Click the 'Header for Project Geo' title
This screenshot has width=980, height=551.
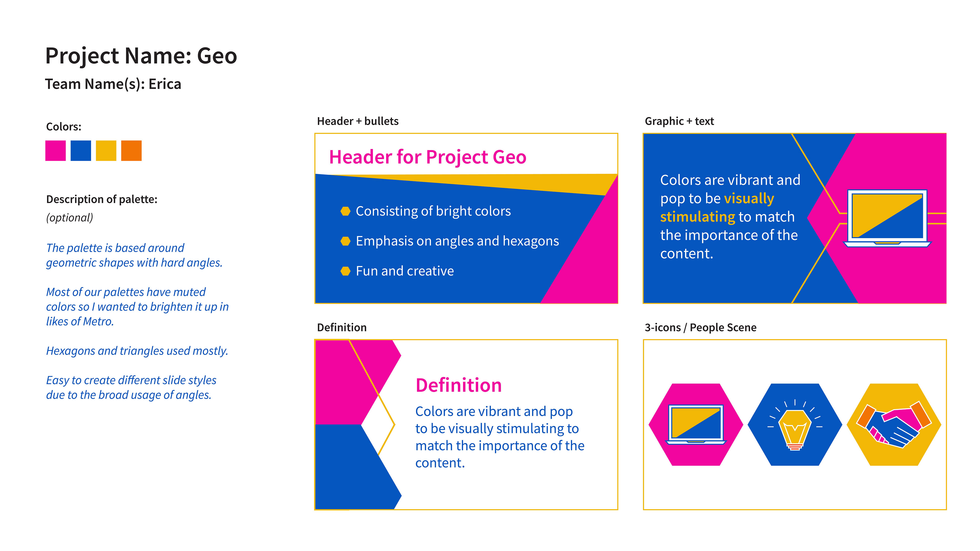click(428, 157)
